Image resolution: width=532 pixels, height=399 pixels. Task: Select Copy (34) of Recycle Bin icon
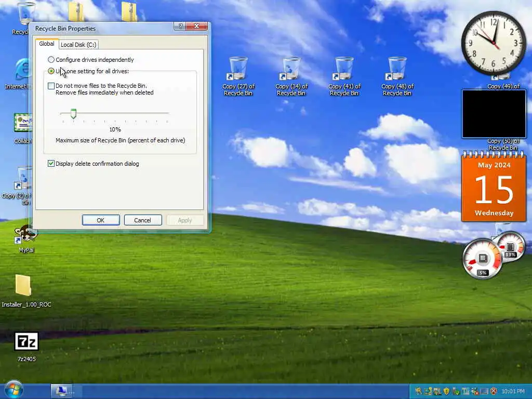(291, 77)
